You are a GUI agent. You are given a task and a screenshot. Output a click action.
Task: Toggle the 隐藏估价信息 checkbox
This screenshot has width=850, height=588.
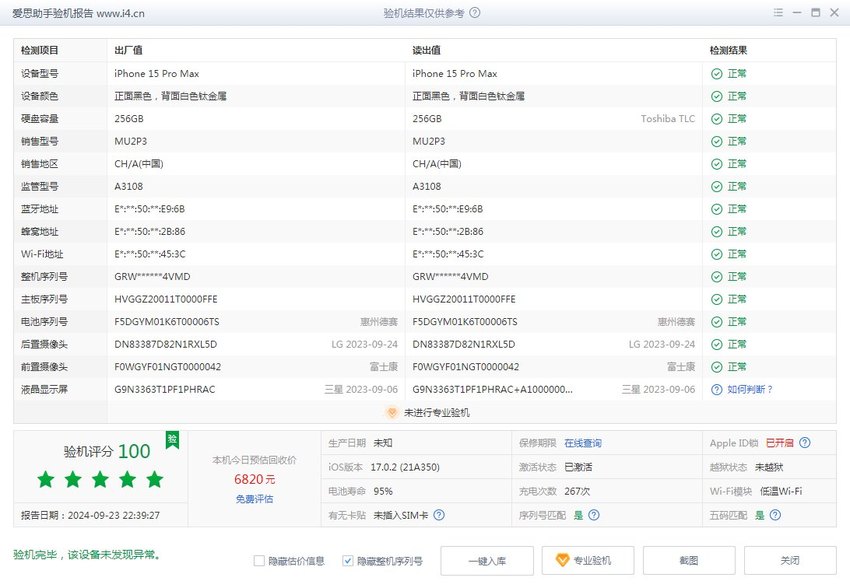(x=259, y=561)
